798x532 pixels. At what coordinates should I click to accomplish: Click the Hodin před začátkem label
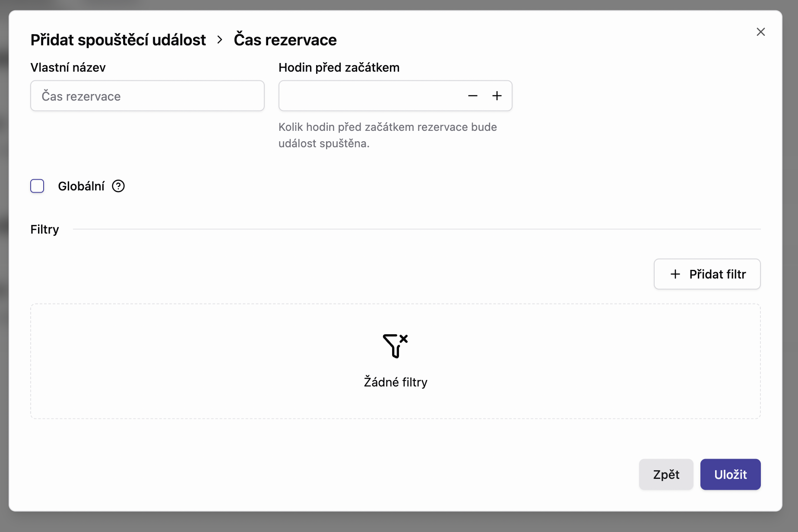(339, 67)
